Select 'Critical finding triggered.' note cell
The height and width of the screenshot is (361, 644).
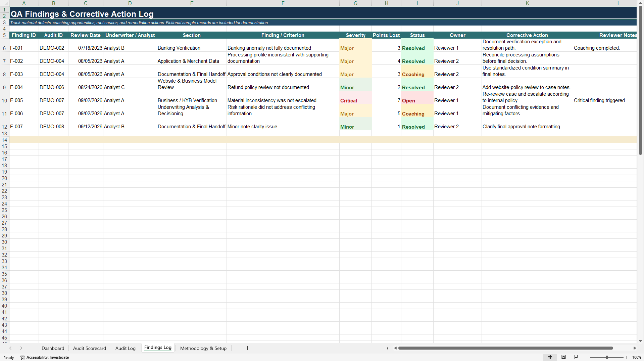605,97
